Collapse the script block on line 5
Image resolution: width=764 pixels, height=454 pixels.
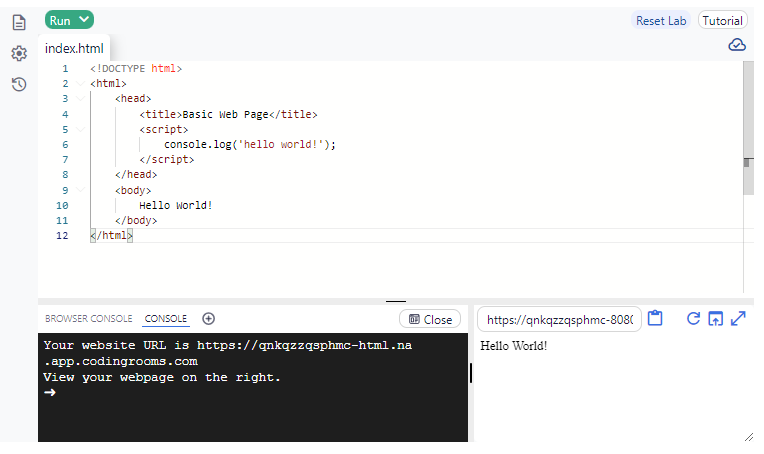coord(80,129)
